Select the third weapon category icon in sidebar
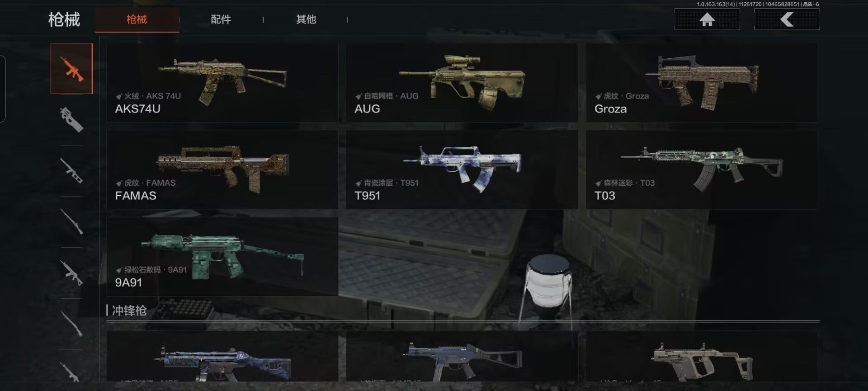868x391 pixels. point(71,171)
